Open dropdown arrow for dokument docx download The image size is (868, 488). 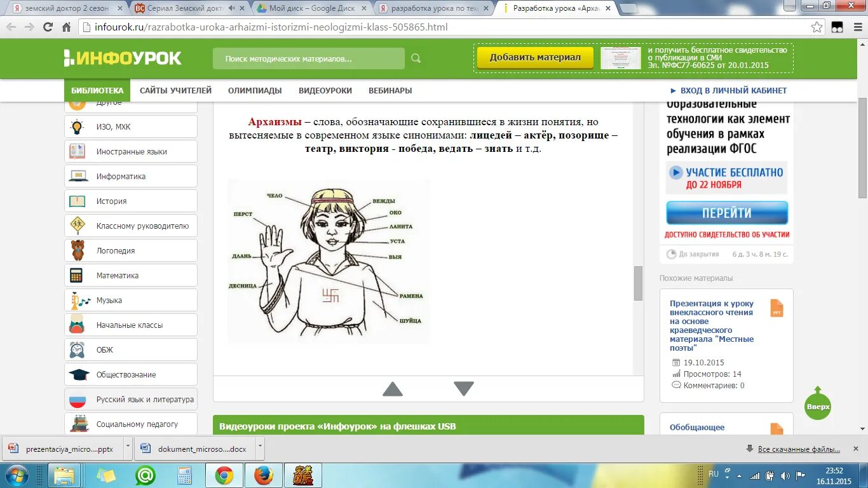pos(260,448)
